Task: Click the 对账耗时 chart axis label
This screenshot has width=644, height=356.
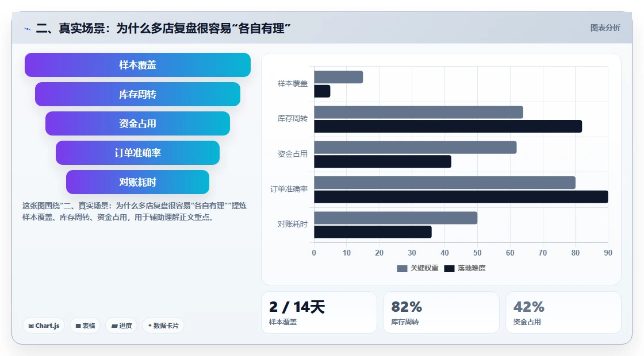Action: tap(293, 224)
